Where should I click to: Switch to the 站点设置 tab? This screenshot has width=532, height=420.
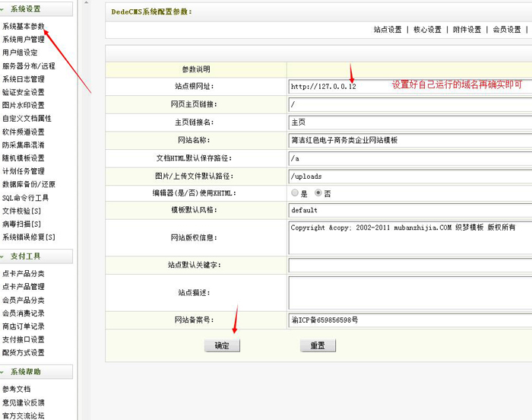click(x=388, y=30)
